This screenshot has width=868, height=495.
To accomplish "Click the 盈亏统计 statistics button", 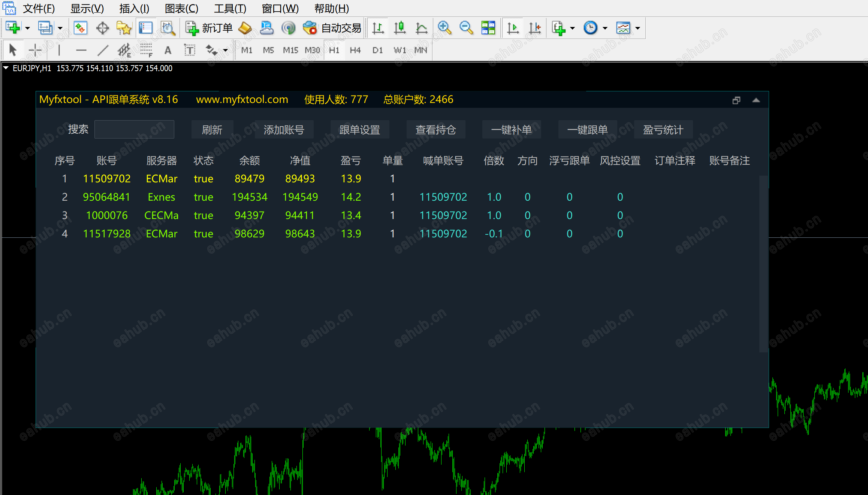I will [x=663, y=130].
